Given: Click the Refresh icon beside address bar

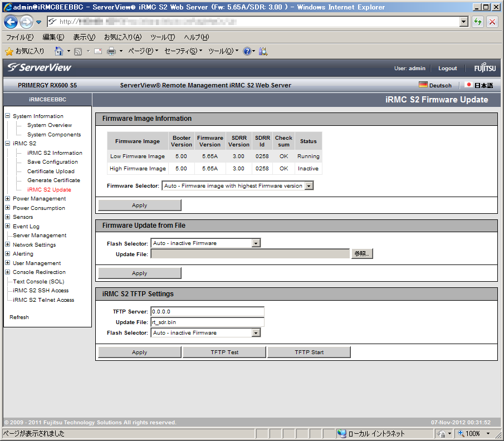Looking at the screenshot, I should [477, 22].
